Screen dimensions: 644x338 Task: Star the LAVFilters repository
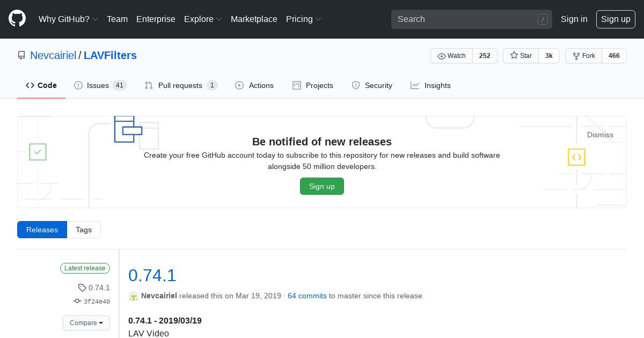[x=521, y=56]
